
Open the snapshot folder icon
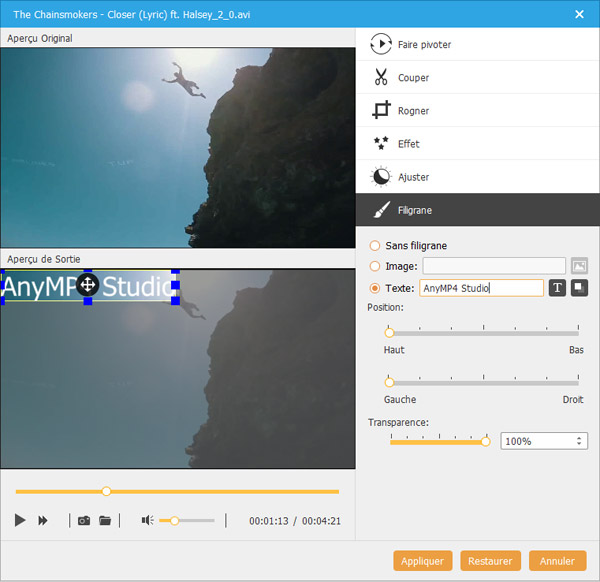point(105,520)
